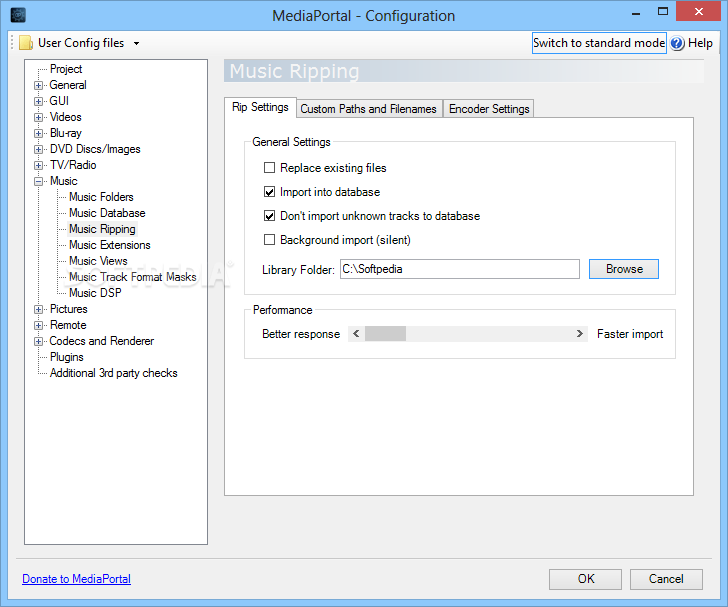
Task: Click left arrow of Performance slider
Action: [x=356, y=333]
